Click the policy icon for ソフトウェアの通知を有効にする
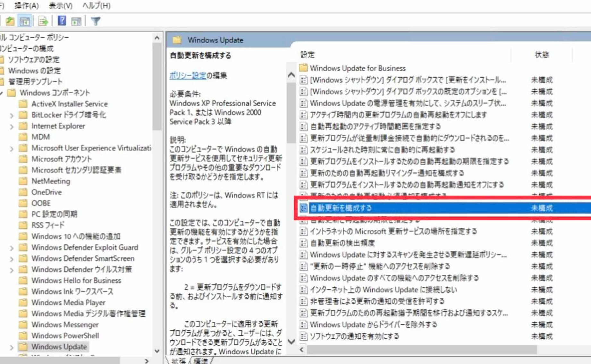Image resolution: width=591 pixels, height=364 pixels. pos(303,336)
